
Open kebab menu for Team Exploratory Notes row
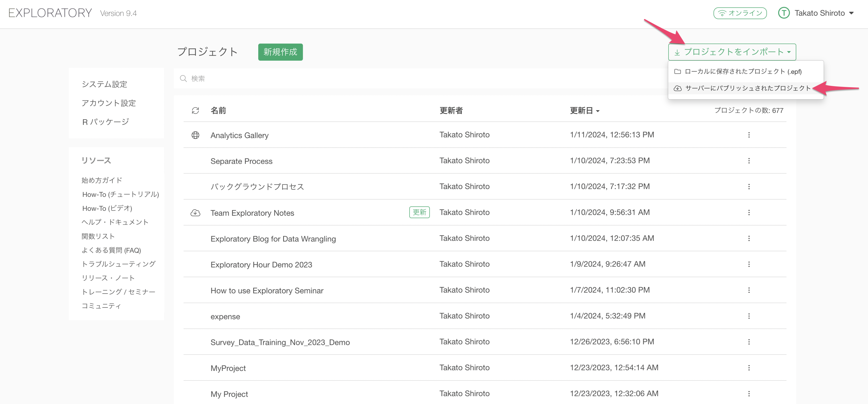(749, 213)
